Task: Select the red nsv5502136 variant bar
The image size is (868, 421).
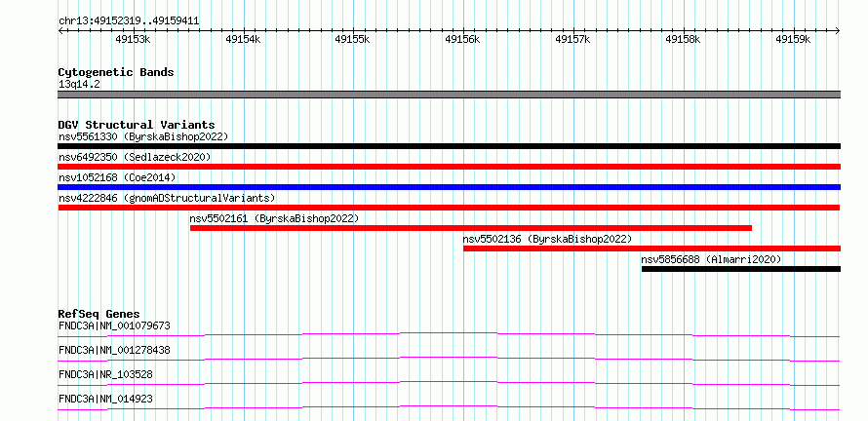Action: (x=652, y=249)
